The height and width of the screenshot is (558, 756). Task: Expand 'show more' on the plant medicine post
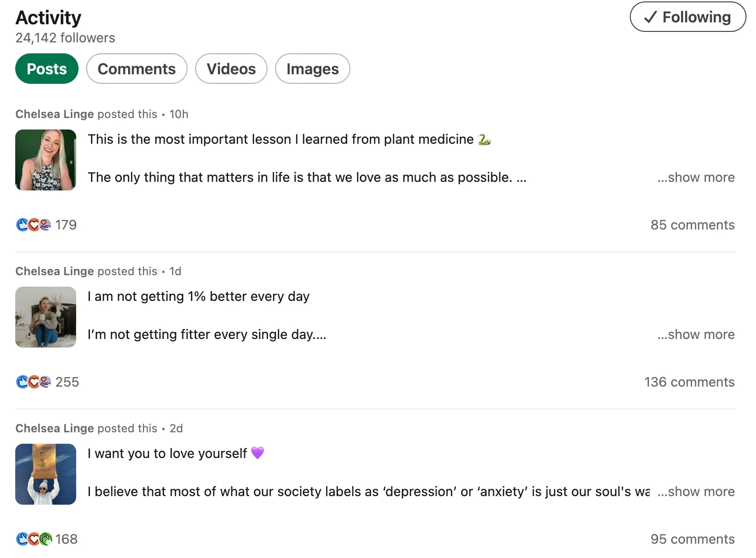pos(696,177)
